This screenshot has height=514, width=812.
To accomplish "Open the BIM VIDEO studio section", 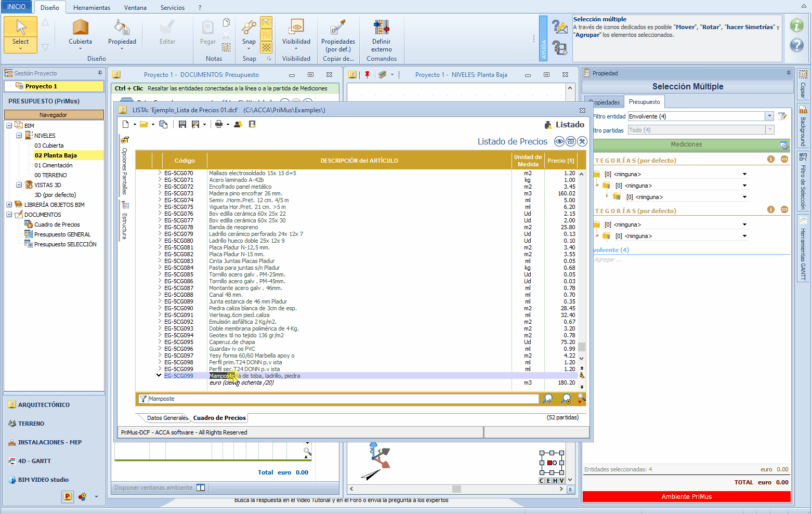I will click(x=43, y=480).
